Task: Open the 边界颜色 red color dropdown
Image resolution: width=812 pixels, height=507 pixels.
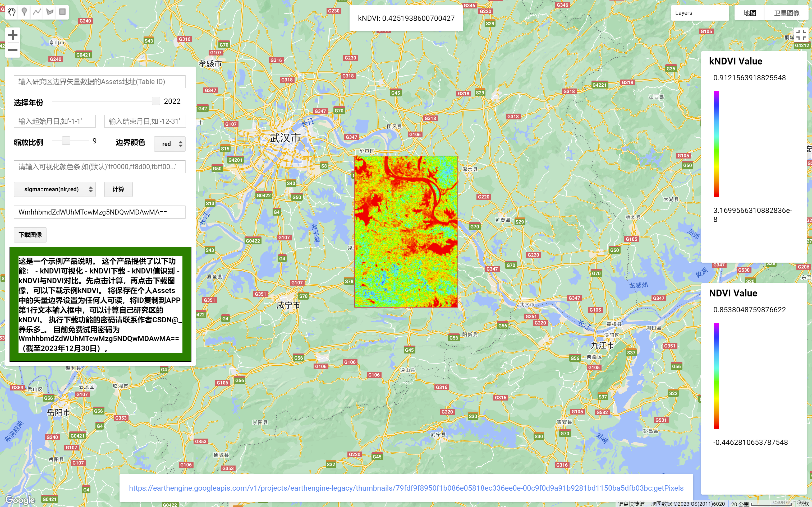Action: point(169,144)
